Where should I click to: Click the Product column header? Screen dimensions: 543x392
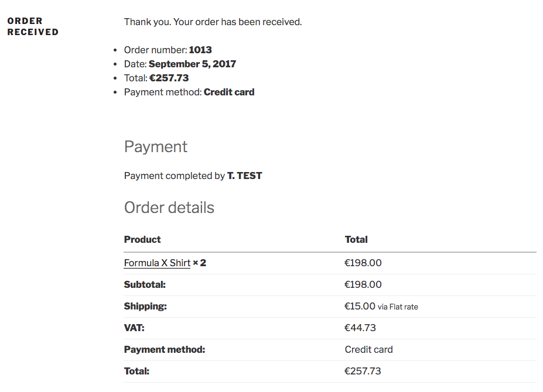pos(142,239)
